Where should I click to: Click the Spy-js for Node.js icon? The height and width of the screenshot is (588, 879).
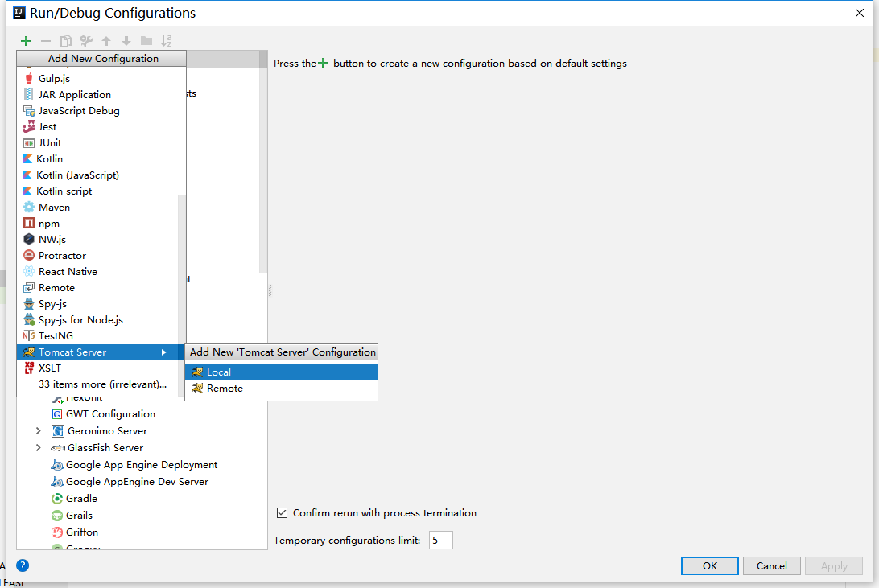coord(29,320)
